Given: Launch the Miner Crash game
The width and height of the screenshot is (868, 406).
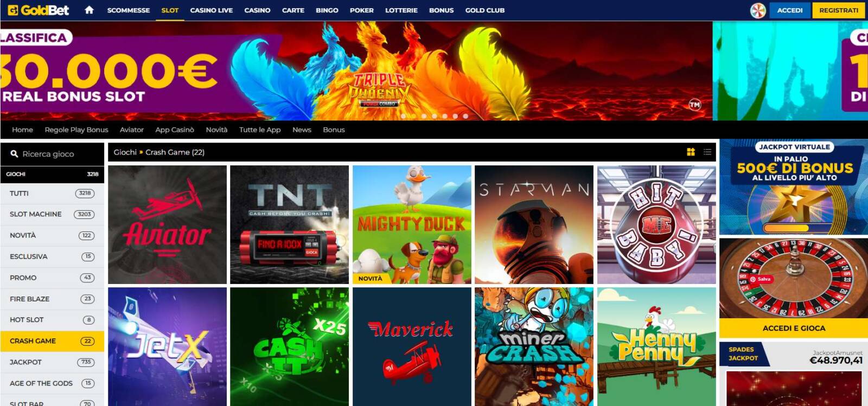Looking at the screenshot, I should 534,346.
